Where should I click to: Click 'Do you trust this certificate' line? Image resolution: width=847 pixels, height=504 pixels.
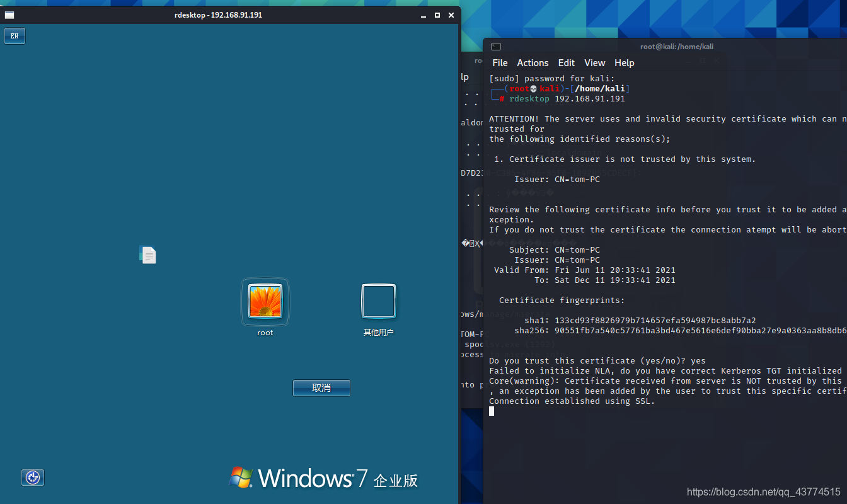tap(597, 361)
